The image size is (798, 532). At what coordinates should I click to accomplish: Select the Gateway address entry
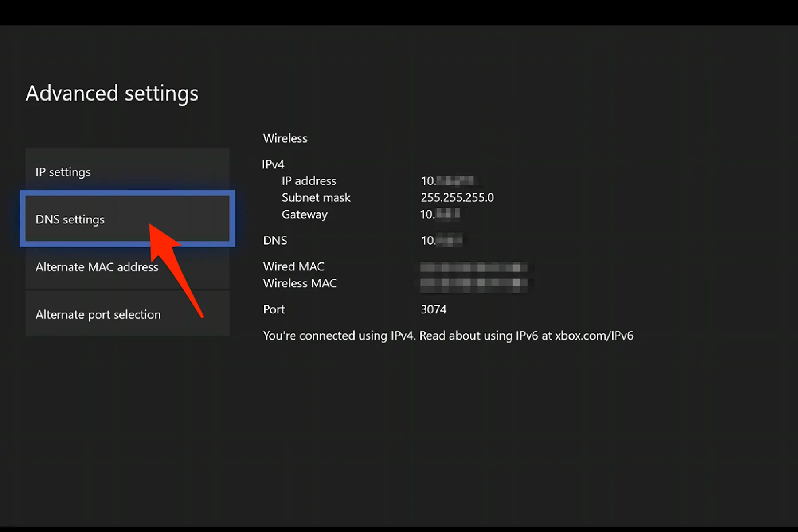coord(440,214)
